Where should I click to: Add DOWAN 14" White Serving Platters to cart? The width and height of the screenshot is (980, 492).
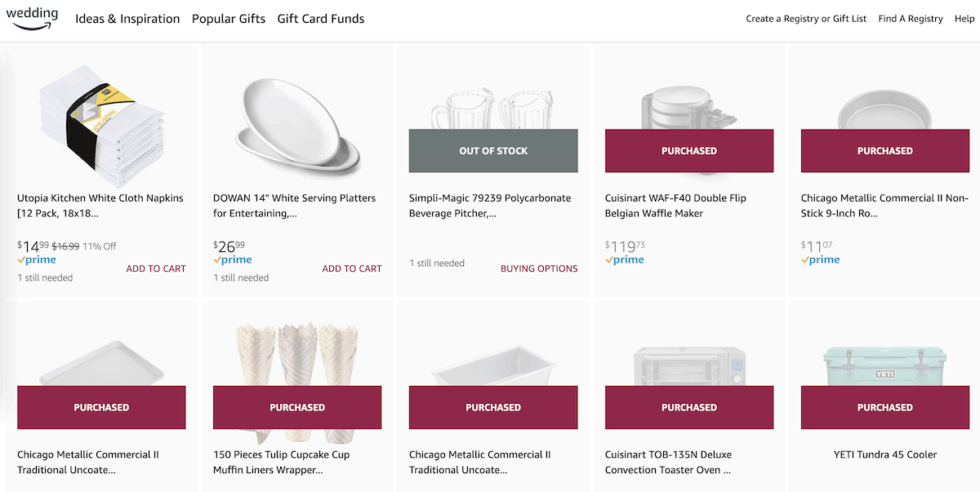352,268
